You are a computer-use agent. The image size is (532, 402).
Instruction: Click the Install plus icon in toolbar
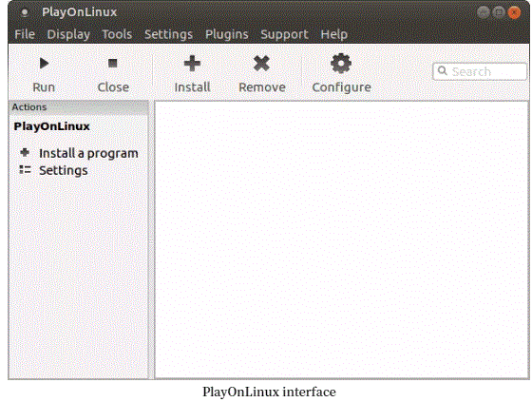pos(192,64)
